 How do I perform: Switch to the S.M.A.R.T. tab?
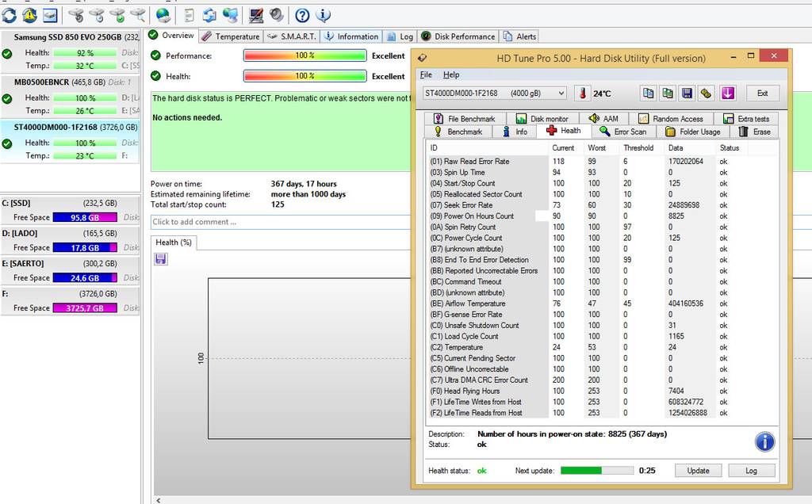292,36
